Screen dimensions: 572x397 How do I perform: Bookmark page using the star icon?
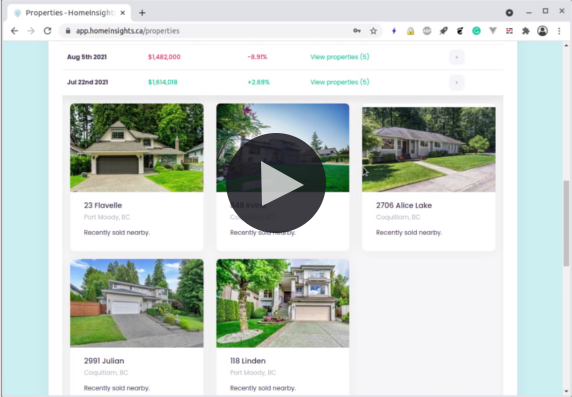pyautogui.click(x=373, y=31)
